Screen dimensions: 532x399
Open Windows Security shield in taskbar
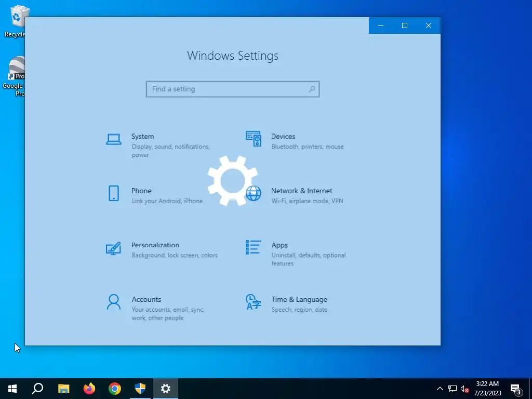click(x=140, y=389)
